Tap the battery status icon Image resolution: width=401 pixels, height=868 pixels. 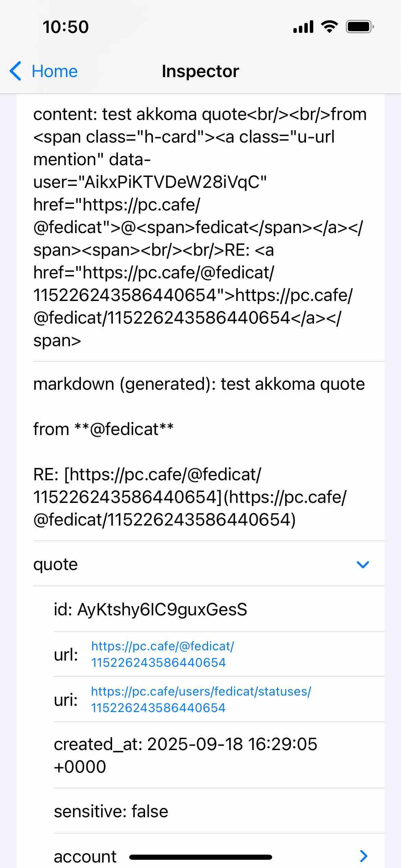pyautogui.click(x=360, y=26)
